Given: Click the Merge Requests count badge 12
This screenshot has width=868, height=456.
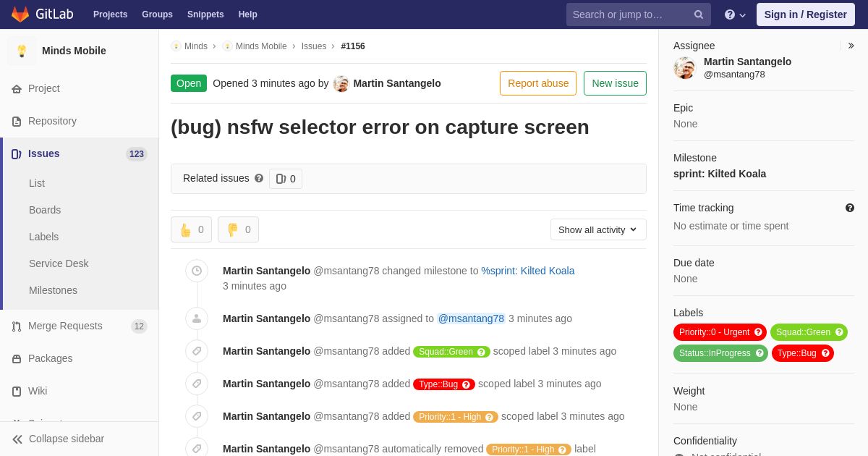Looking at the screenshot, I should (139, 326).
